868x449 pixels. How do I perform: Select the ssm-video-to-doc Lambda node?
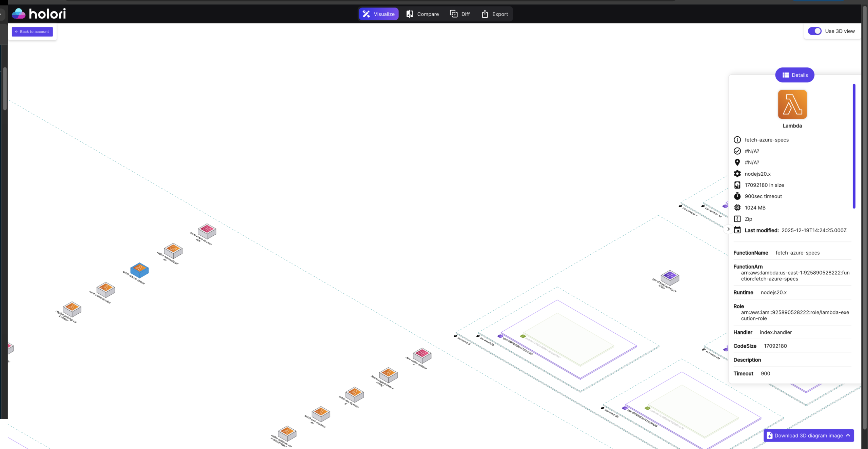(106, 290)
